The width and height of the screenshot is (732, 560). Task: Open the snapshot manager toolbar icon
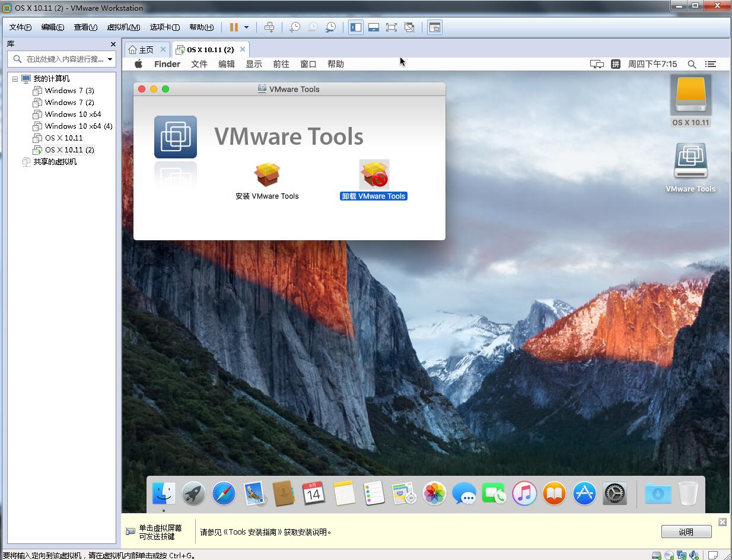coord(330,27)
